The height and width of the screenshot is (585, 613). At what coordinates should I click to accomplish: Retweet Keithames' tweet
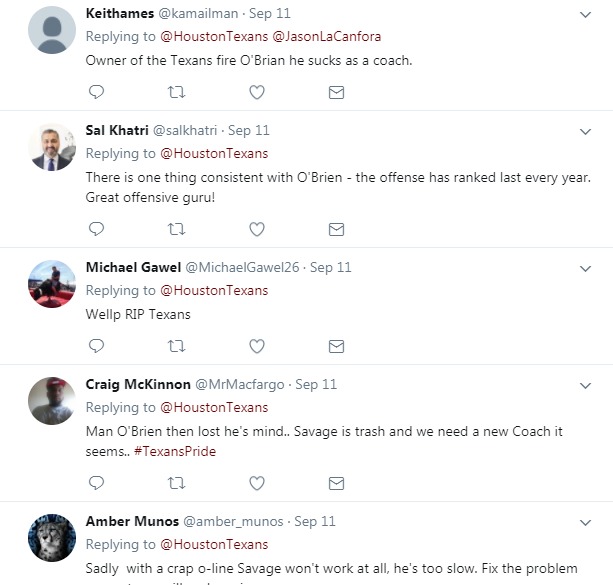click(x=176, y=92)
